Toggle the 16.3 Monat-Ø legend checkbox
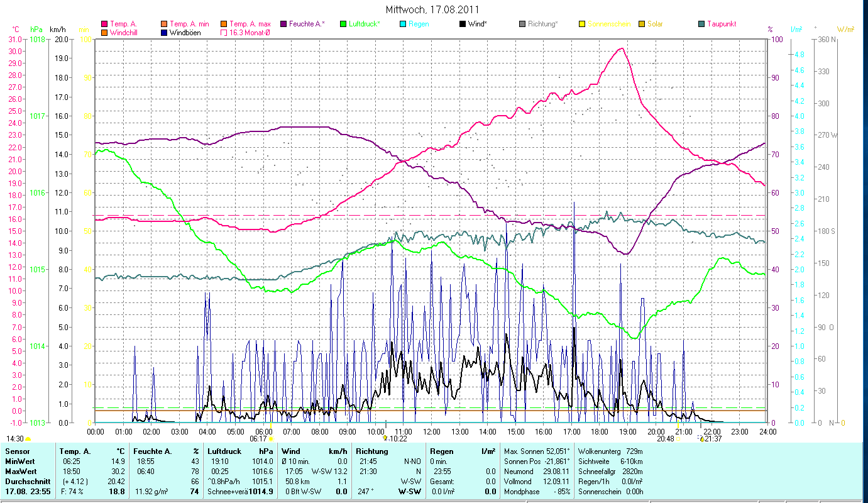This screenshot has width=868, height=503. [x=224, y=32]
